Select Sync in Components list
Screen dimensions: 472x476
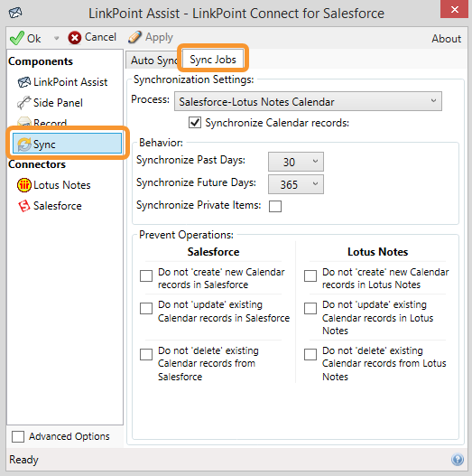coord(67,143)
